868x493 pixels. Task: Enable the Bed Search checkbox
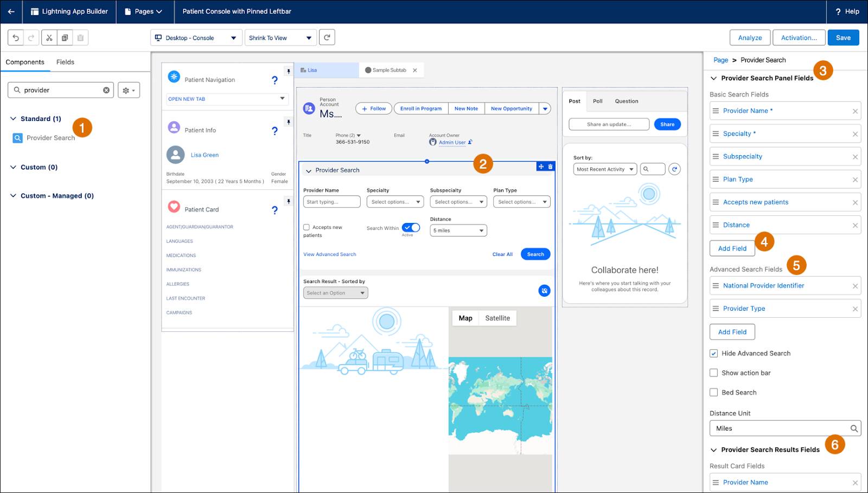pyautogui.click(x=714, y=392)
